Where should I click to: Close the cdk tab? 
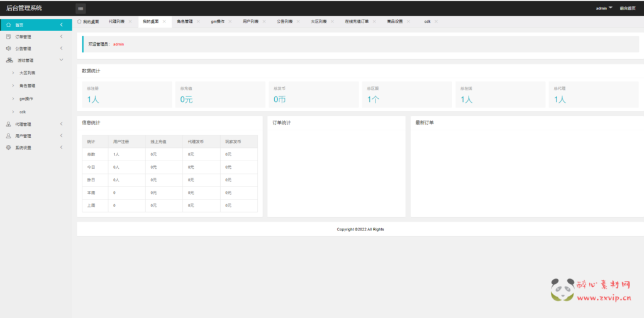436,21
